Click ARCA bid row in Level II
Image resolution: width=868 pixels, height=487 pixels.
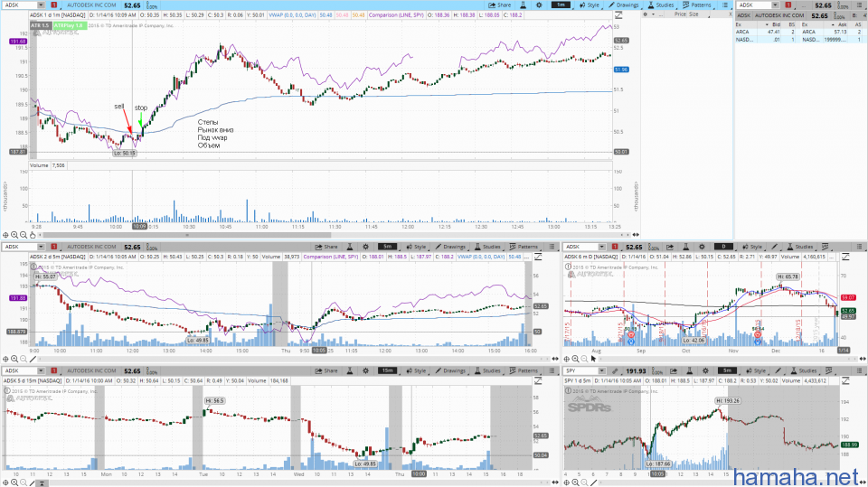(768, 33)
